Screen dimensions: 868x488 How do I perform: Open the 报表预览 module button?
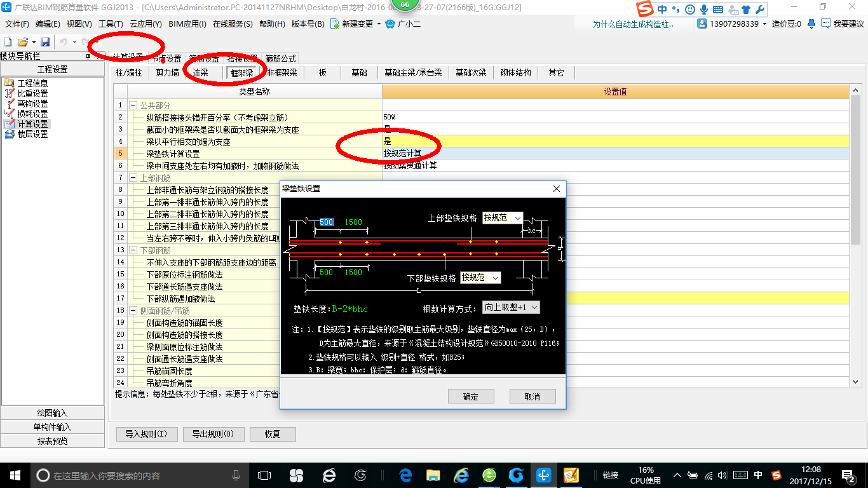(52, 441)
